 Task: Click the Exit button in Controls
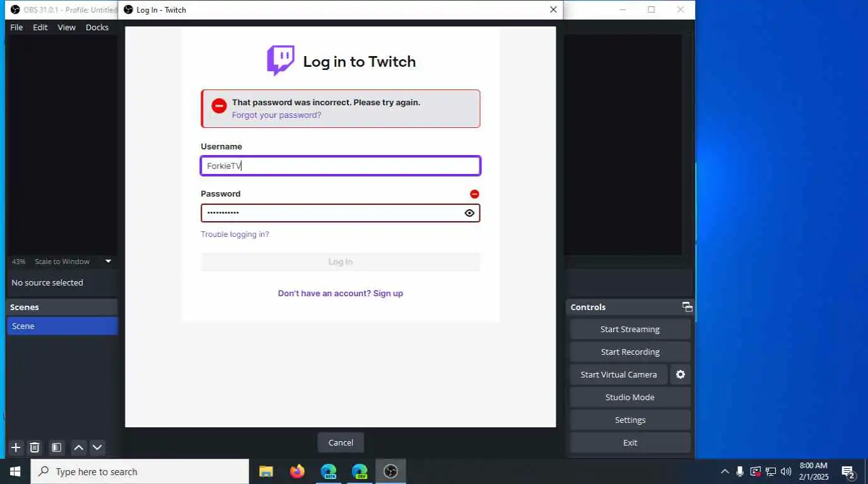630,442
